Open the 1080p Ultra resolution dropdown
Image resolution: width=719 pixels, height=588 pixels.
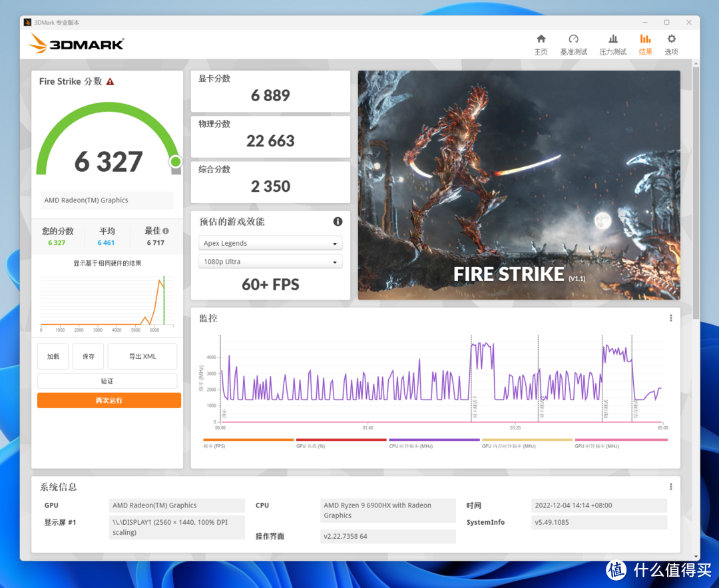point(270,262)
